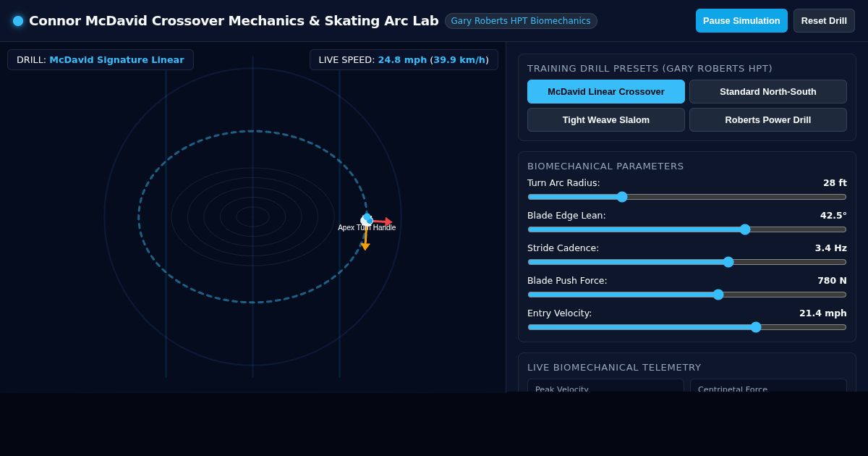Adjust the Entry Velocity slider
The height and width of the screenshot is (456, 868).
point(687,327)
